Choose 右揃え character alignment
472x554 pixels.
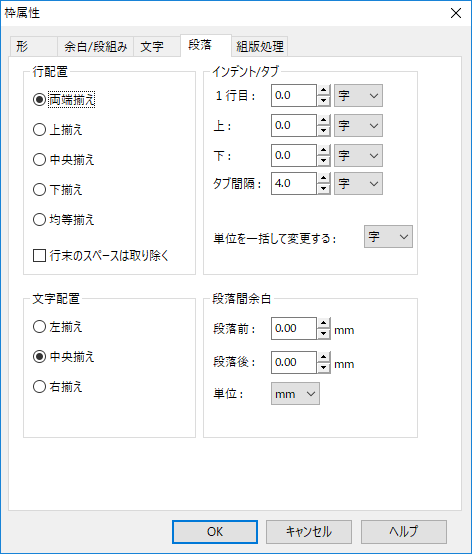(58, 387)
